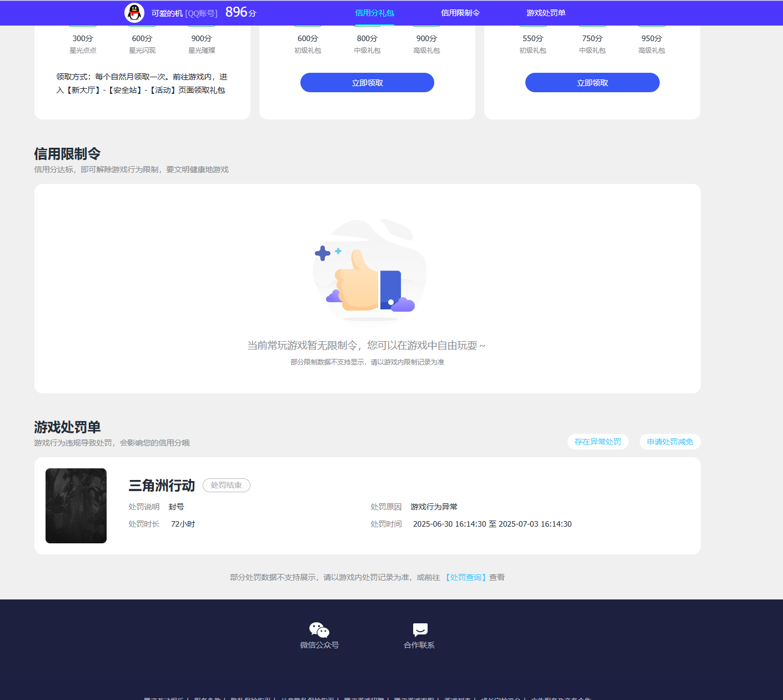Click the 封号 penalty description
Image resolution: width=783 pixels, height=700 pixels.
(176, 507)
